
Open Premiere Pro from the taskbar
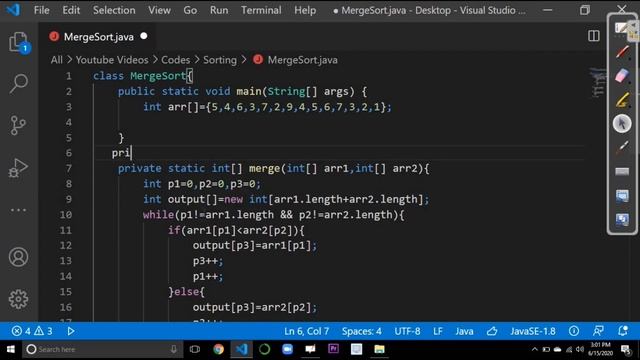coord(333,349)
